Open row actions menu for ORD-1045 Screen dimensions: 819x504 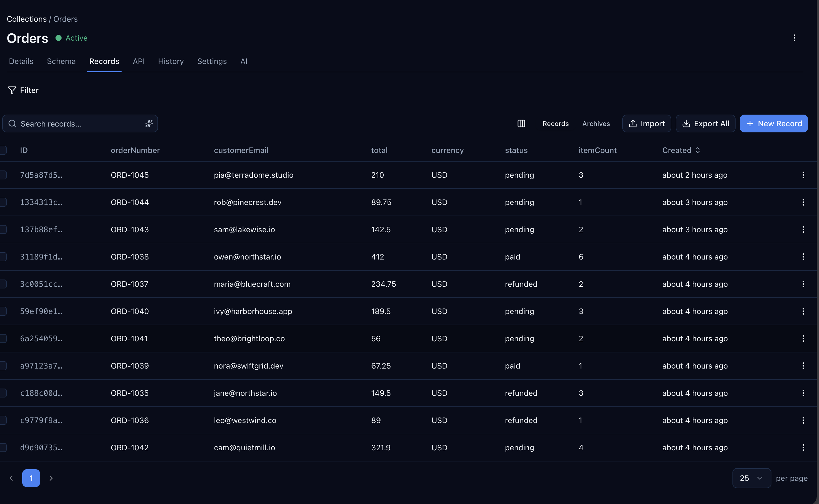point(803,175)
